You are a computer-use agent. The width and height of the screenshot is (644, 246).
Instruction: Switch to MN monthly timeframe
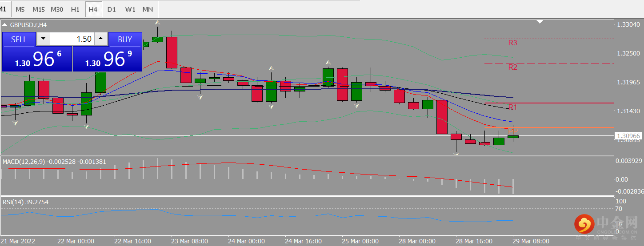[148, 9]
